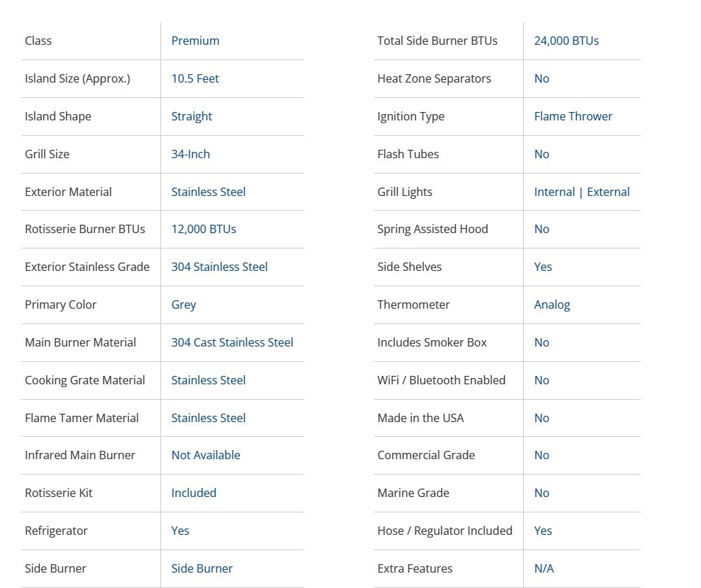Viewport: 701px width, 588px height.
Task: Click the Extra Features row label
Action: 415,568
